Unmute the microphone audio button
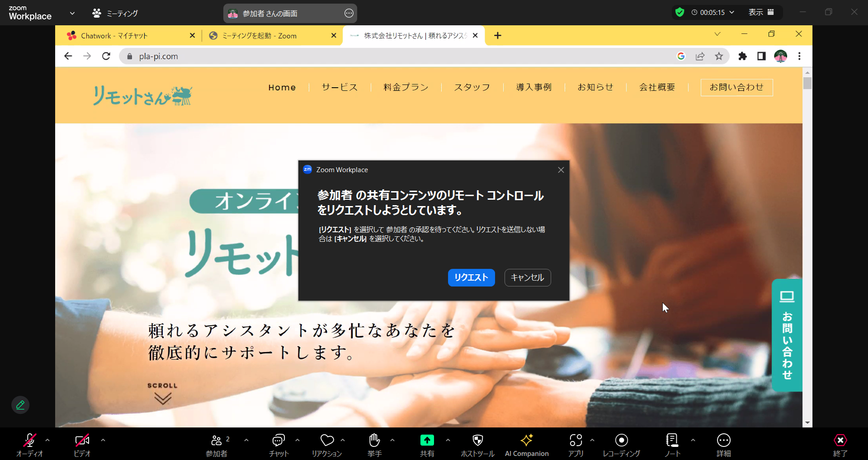Image resolution: width=868 pixels, height=460 pixels. 29,441
